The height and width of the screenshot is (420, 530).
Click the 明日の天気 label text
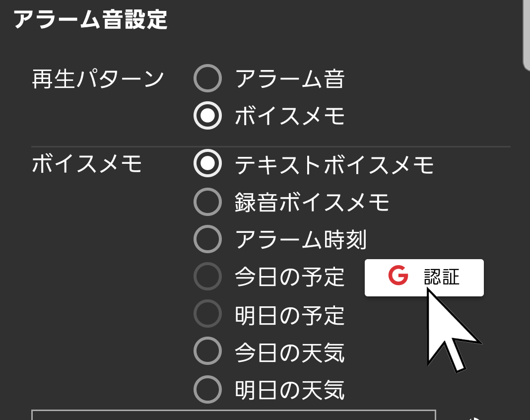pyautogui.click(x=290, y=390)
